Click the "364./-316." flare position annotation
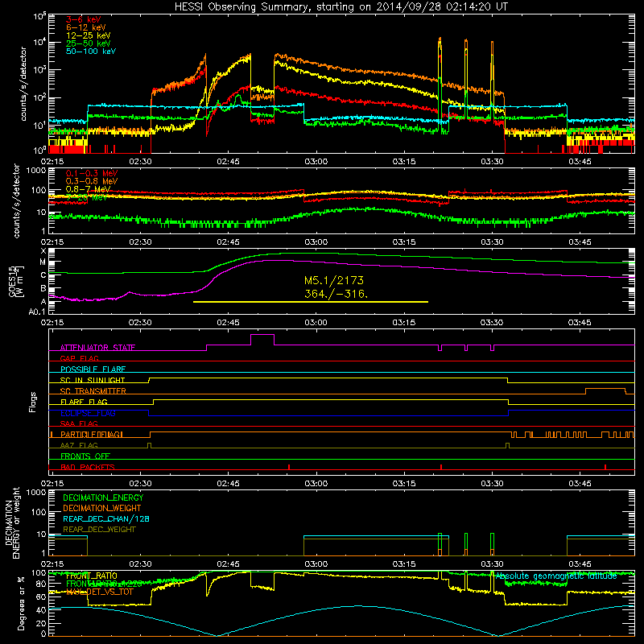Screen dimensions: 644x644 (x=336, y=294)
